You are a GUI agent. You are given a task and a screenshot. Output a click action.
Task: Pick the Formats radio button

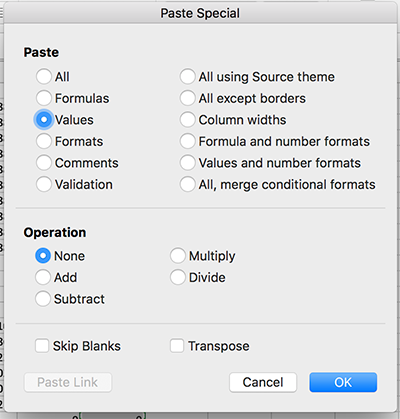[44, 141]
